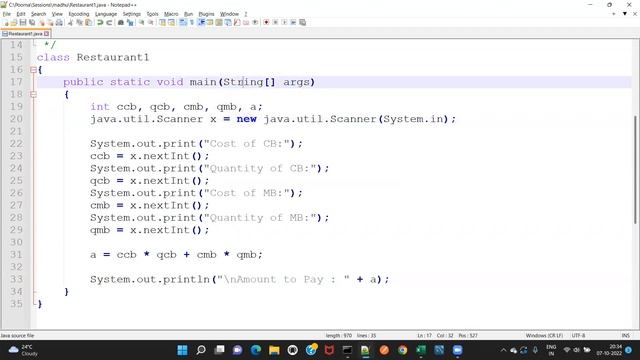This screenshot has height=360, width=640.
Task: Open Folder as Workspace toolbar icon
Action: 246,22
